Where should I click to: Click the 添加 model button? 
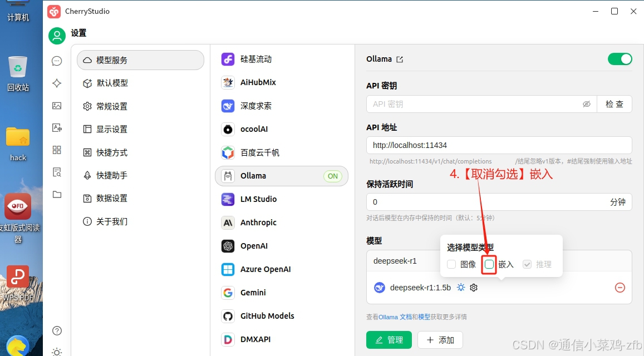coord(440,340)
